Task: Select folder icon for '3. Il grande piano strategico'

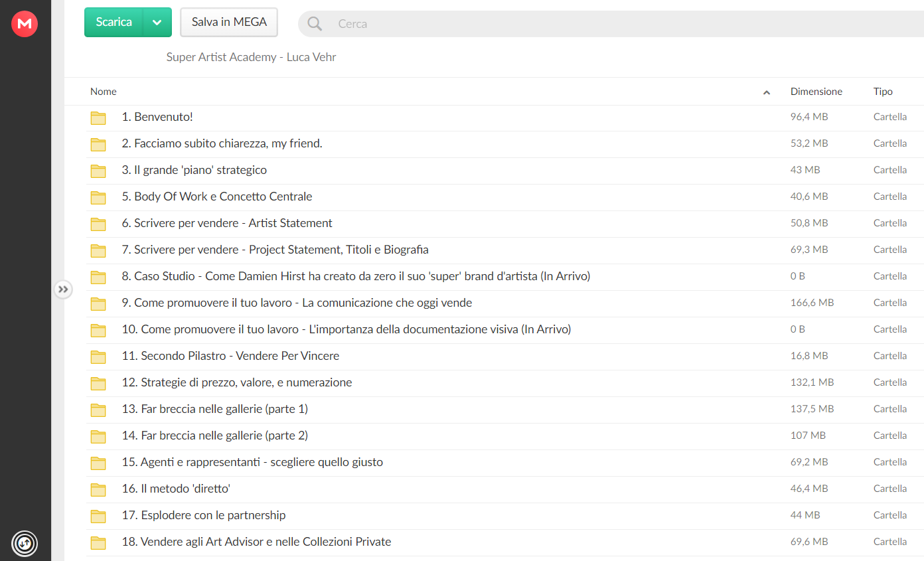Action: coord(98,171)
